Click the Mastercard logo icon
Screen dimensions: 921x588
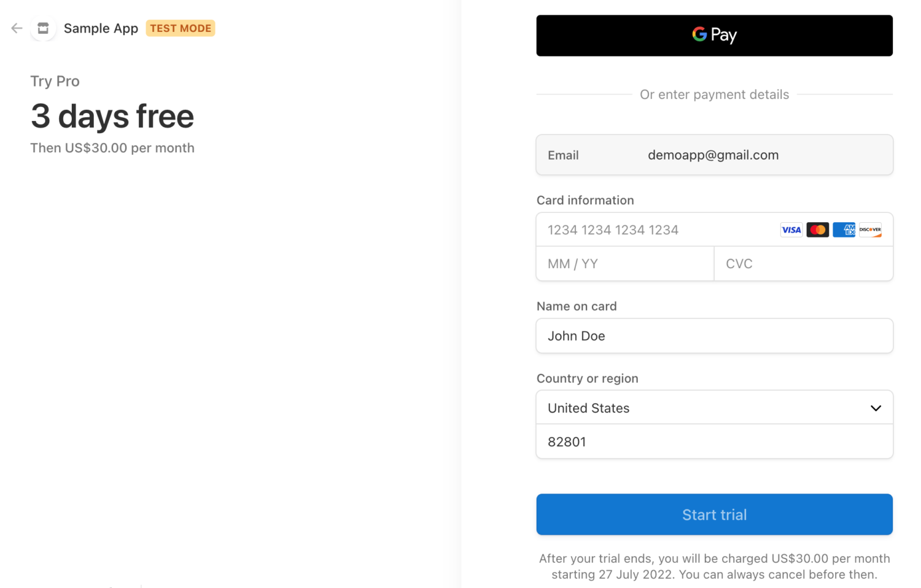[818, 230]
